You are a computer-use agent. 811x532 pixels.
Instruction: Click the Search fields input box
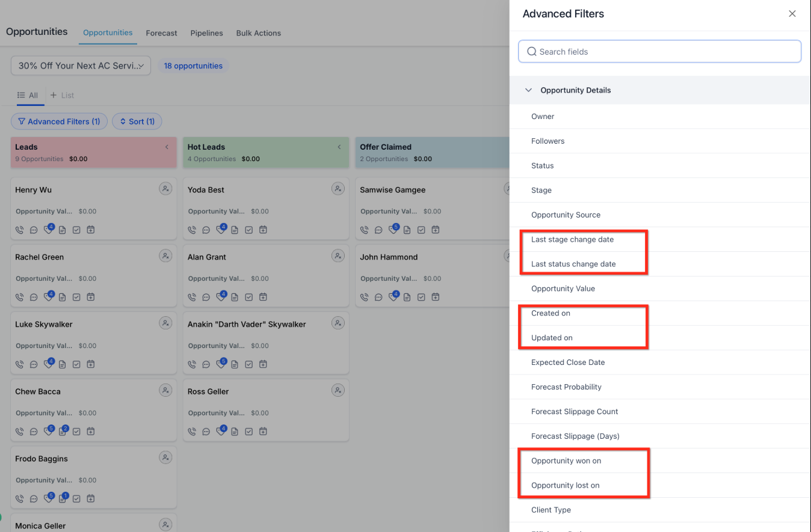(660, 52)
